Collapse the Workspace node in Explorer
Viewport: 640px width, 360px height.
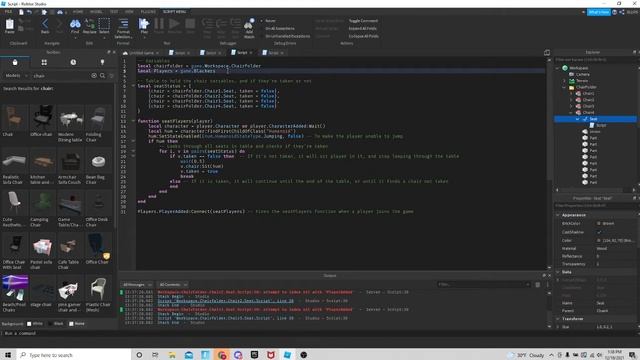tap(558, 68)
